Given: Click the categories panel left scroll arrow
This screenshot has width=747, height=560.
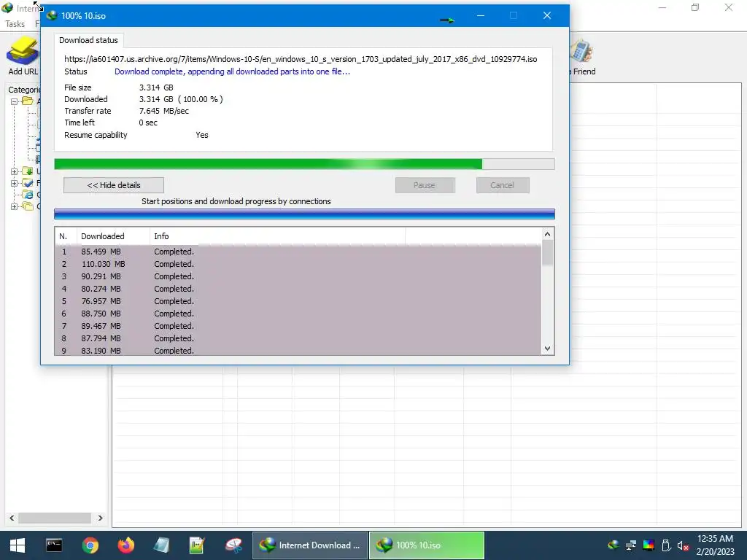Looking at the screenshot, I should (12, 518).
